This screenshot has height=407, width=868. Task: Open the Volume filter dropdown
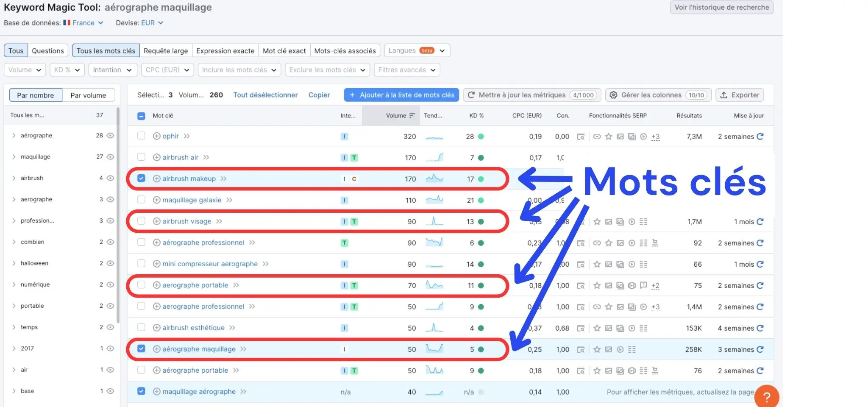click(25, 70)
